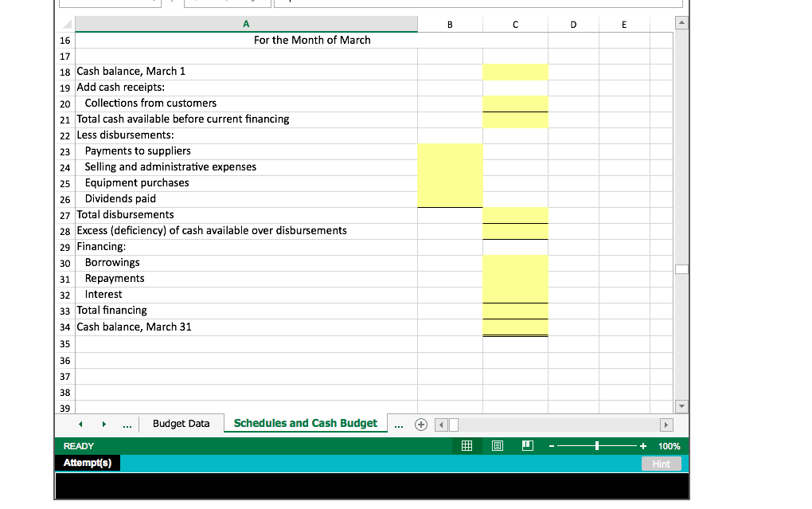Select yellow cell beside Cash balance, March 1
This screenshot has width=812, height=509.
pyautogui.click(x=514, y=71)
